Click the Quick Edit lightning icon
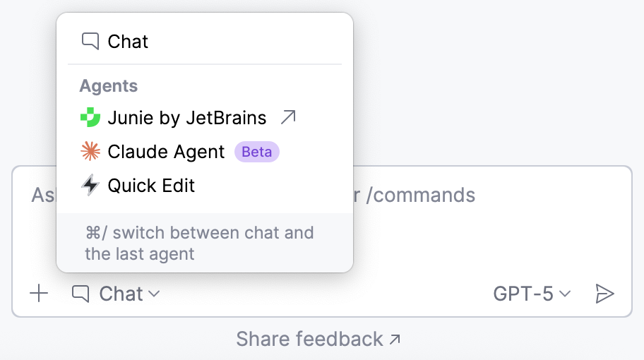644x360 pixels. (x=90, y=186)
